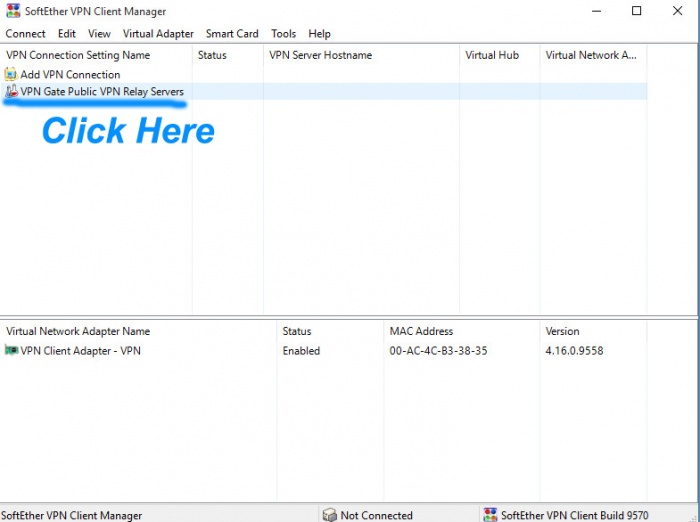Click the SoftEther app icon in title bar
Screen dimensions: 700x522
(13, 11)
